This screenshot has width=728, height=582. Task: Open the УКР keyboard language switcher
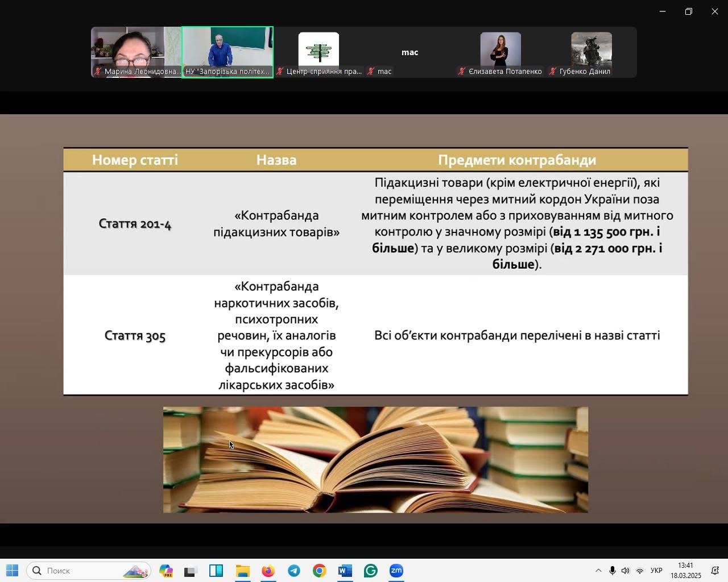[x=656, y=571]
